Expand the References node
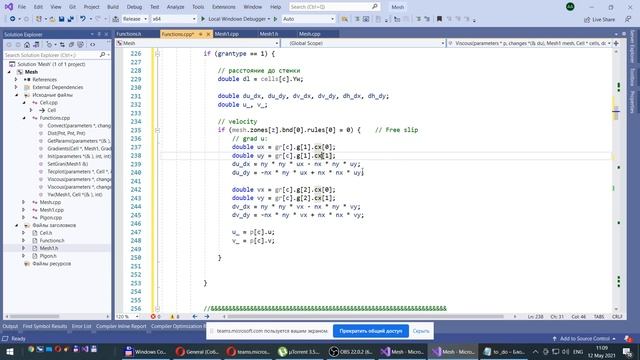Screen dimensions: 640x360 pos(16,80)
